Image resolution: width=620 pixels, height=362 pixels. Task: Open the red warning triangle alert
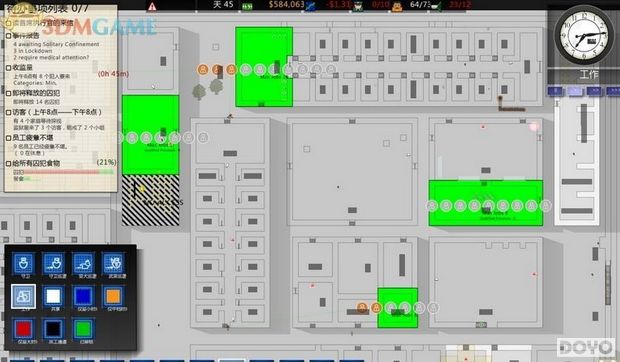tap(152, 6)
